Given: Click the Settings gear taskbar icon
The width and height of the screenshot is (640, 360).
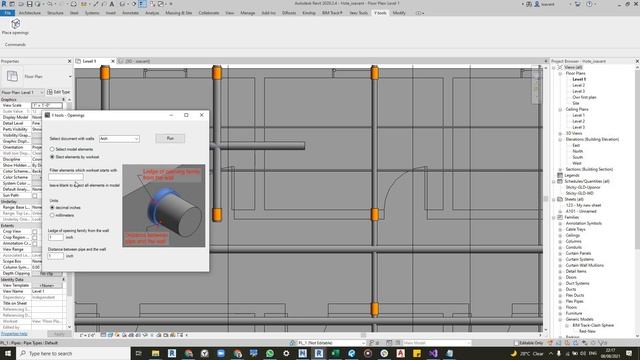Looking at the screenshot, I should [286, 353].
